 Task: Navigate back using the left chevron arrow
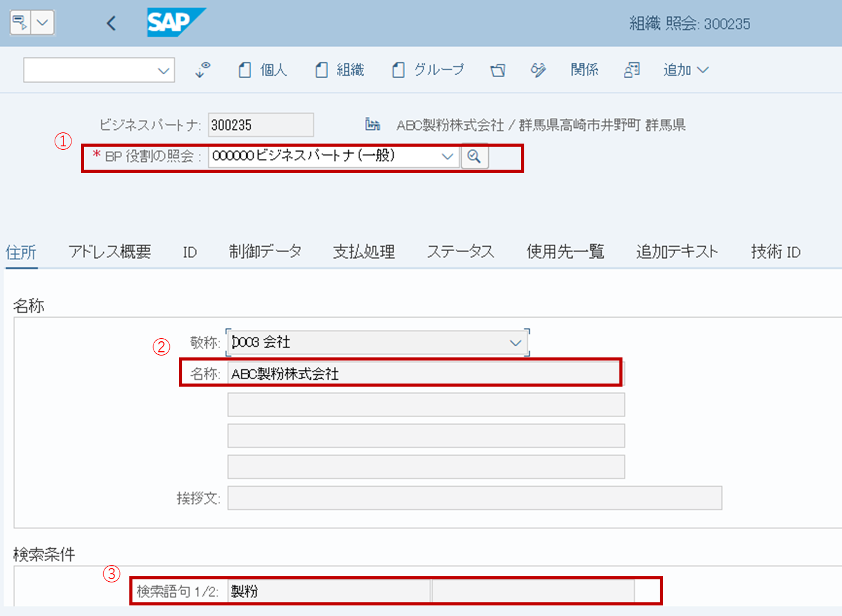click(x=111, y=22)
